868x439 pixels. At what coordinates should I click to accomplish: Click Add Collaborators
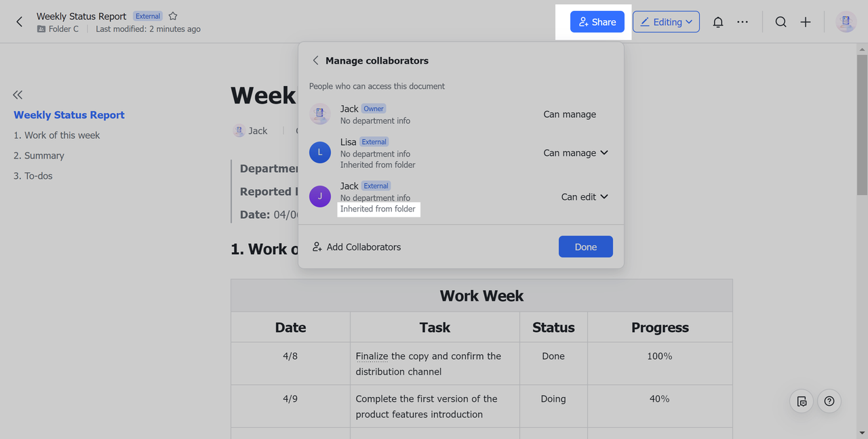tap(357, 247)
